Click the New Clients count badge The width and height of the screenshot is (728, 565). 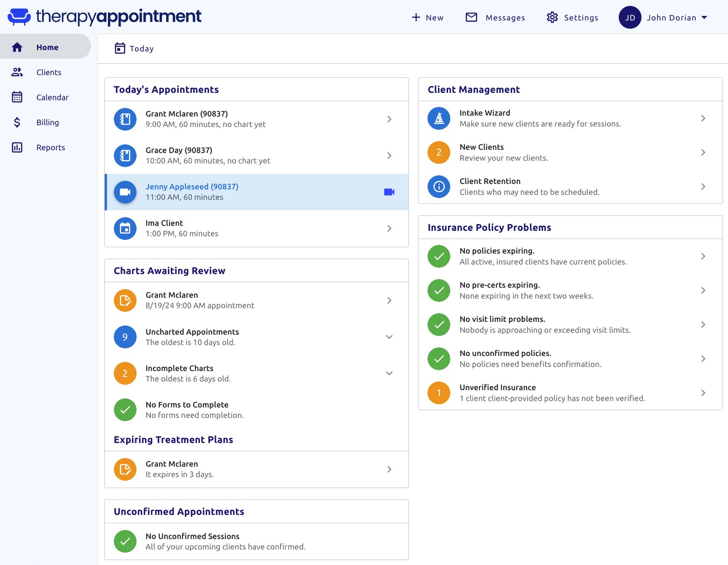click(438, 153)
